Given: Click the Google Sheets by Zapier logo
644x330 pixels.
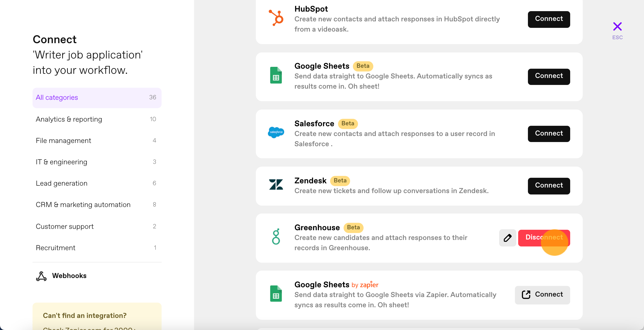Looking at the screenshot, I should pos(276,294).
